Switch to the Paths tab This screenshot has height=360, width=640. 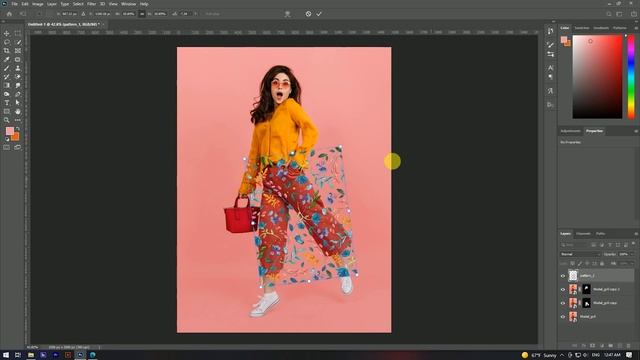(600, 234)
